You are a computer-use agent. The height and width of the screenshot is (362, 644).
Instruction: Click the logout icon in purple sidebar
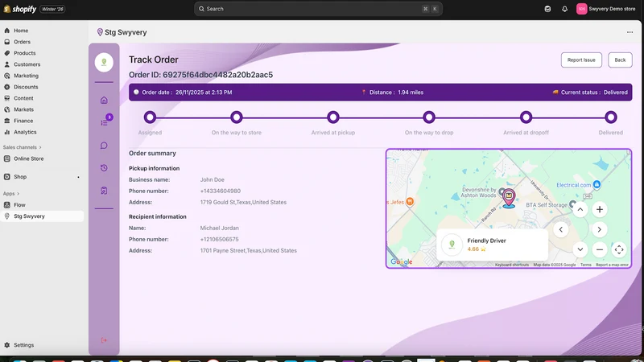[104, 340]
